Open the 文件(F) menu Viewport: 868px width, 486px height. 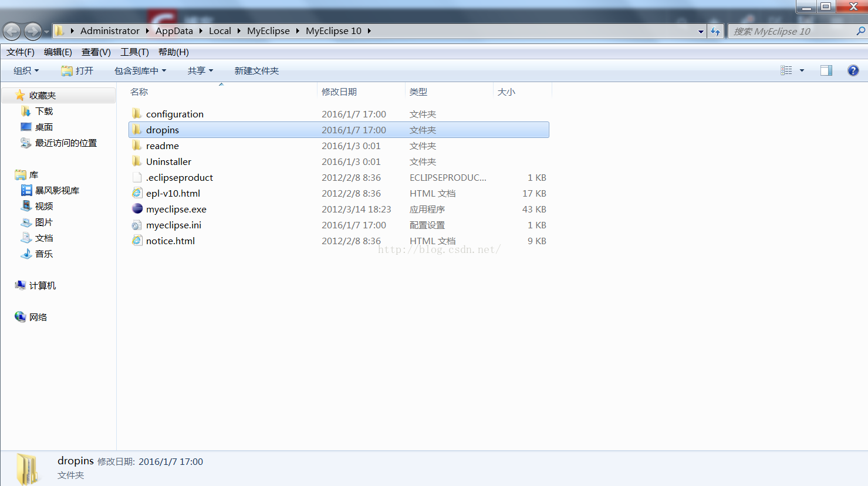click(21, 52)
